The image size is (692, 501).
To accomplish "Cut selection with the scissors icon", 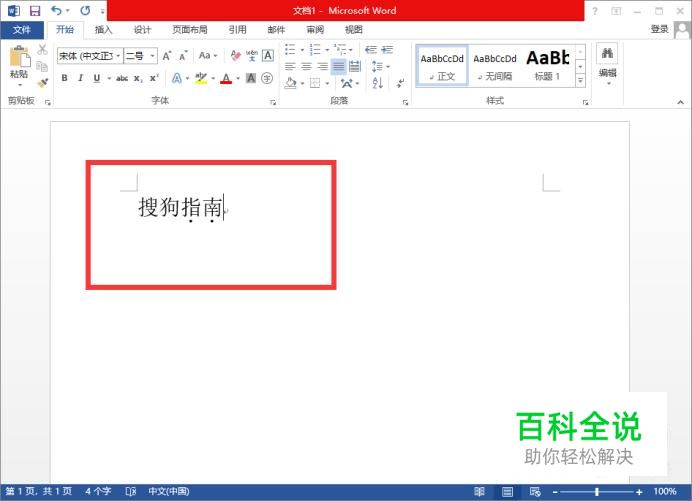I will tap(42, 49).
